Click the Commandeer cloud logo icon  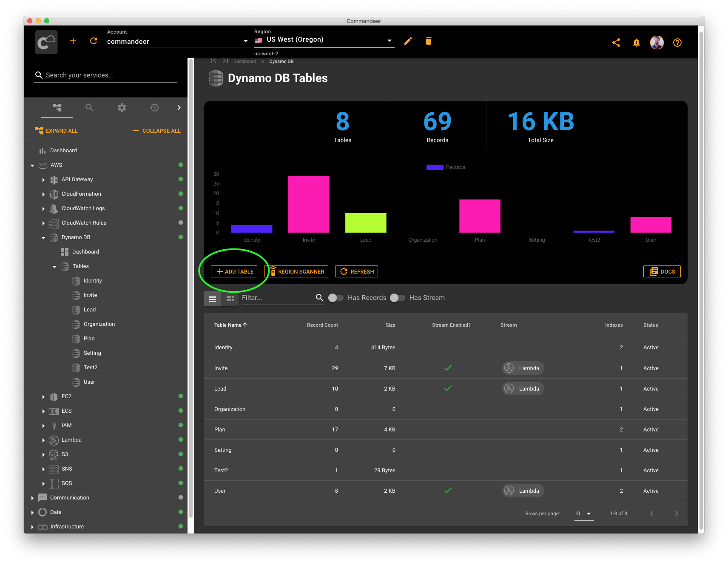pyautogui.click(x=46, y=42)
